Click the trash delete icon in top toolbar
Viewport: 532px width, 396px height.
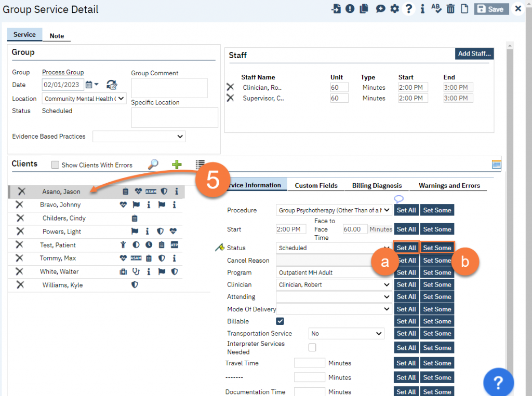[450, 9]
